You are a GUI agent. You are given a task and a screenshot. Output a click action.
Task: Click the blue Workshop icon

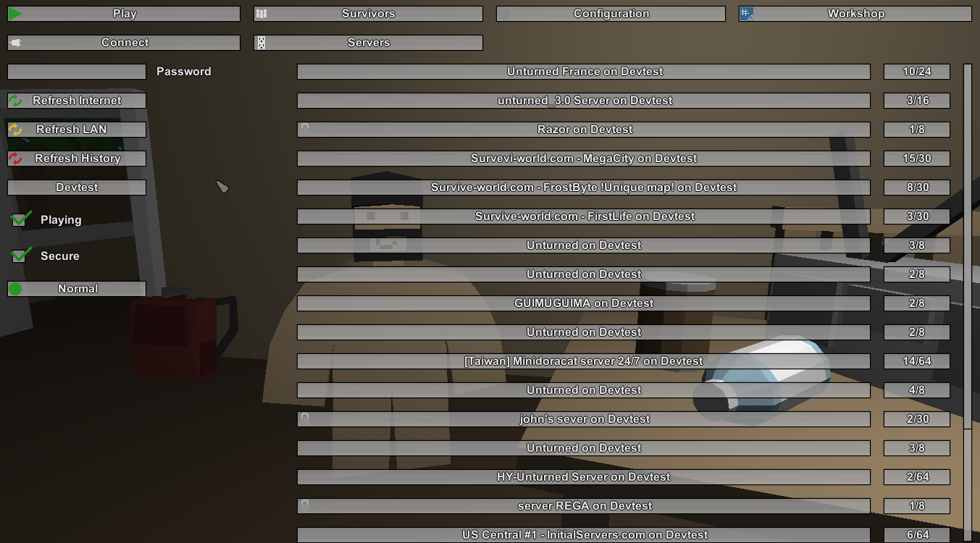[x=747, y=14]
